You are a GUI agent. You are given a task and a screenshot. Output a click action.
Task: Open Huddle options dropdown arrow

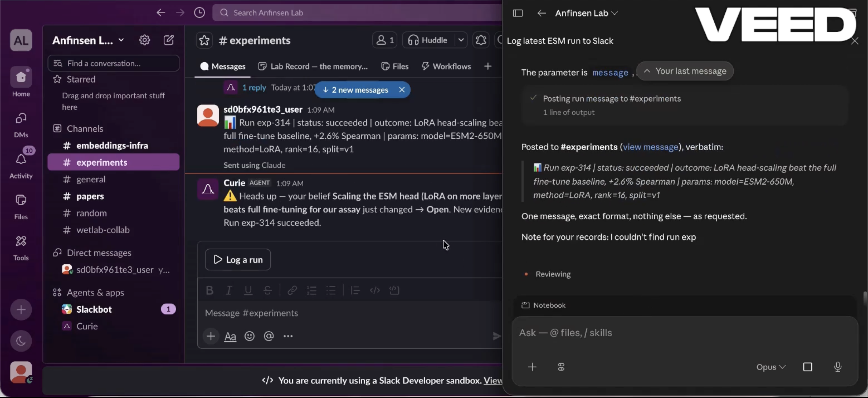(x=461, y=40)
